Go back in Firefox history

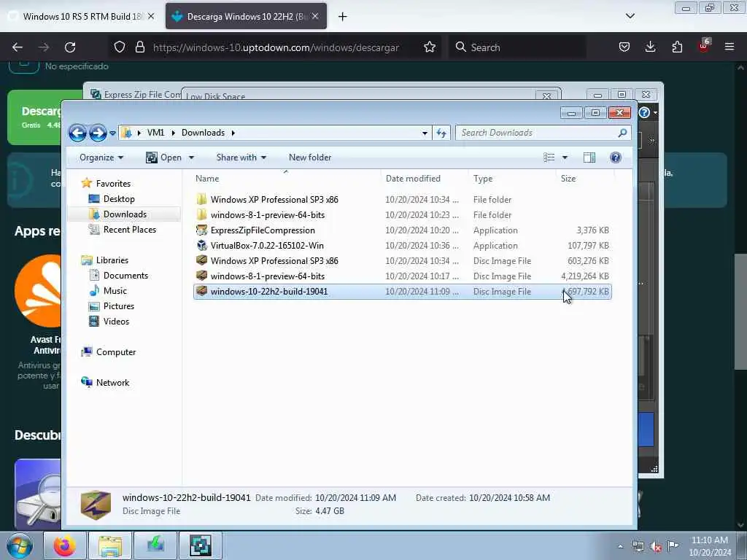(18, 47)
